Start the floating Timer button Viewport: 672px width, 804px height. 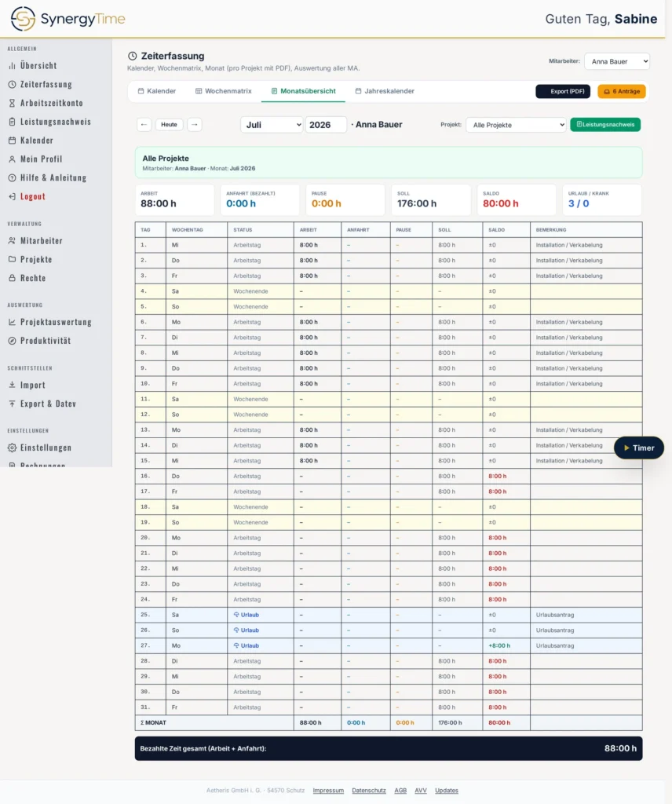click(x=639, y=448)
